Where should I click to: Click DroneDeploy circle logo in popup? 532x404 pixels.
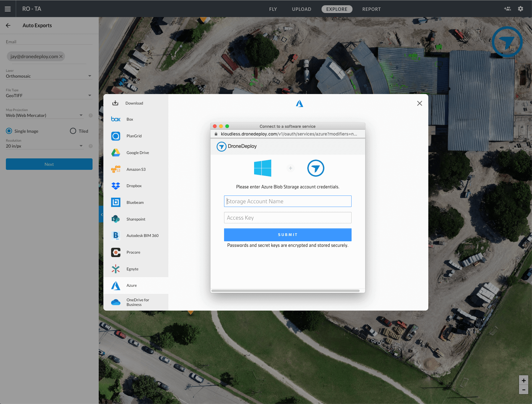(x=316, y=168)
